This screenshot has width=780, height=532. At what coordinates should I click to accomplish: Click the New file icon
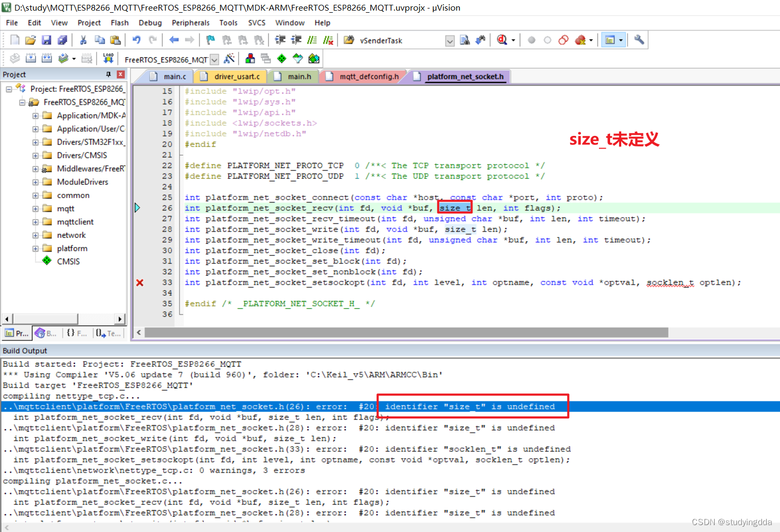(15, 40)
